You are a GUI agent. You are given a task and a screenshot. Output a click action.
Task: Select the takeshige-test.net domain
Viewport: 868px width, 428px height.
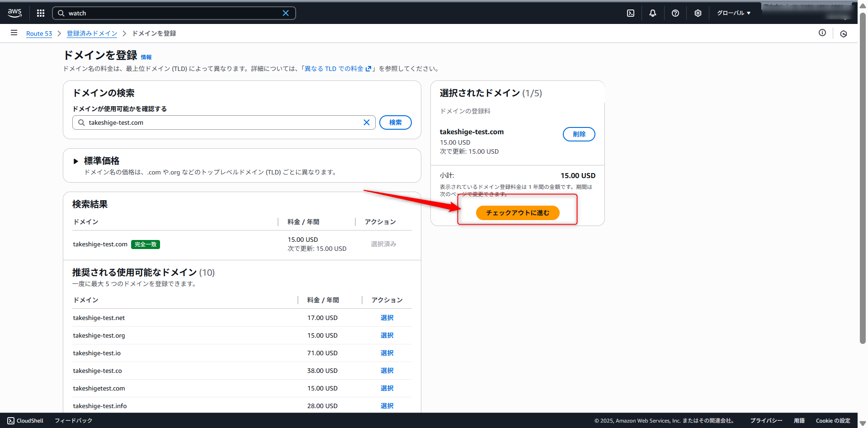point(387,318)
